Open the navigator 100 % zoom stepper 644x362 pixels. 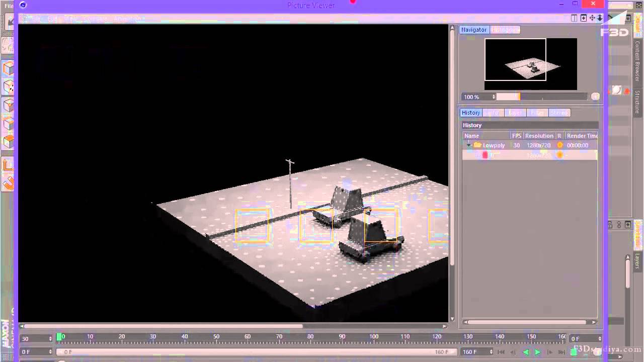(494, 97)
